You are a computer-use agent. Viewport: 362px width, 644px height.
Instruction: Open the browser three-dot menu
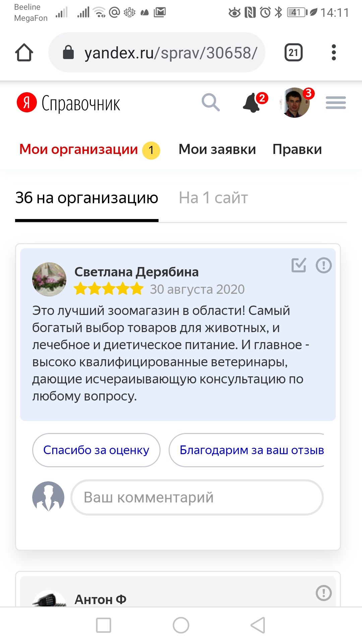[x=334, y=53]
